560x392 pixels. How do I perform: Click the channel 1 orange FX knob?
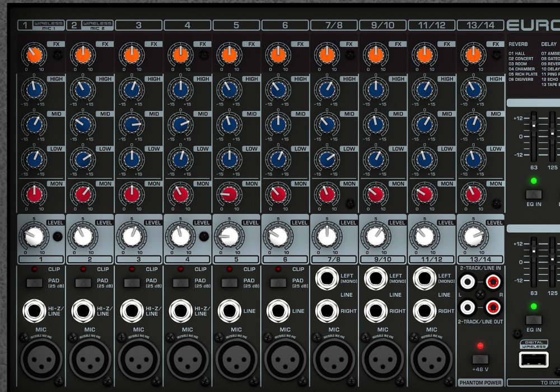click(x=33, y=55)
